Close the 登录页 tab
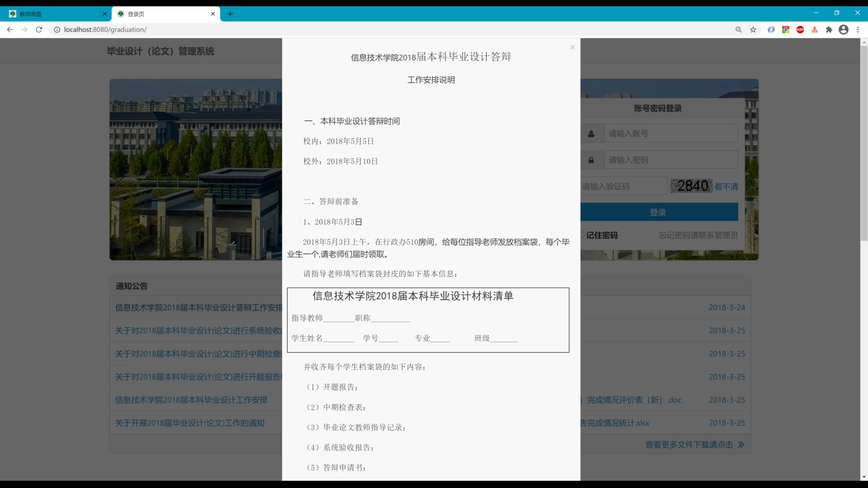This screenshot has height=488, width=868. 213,14
